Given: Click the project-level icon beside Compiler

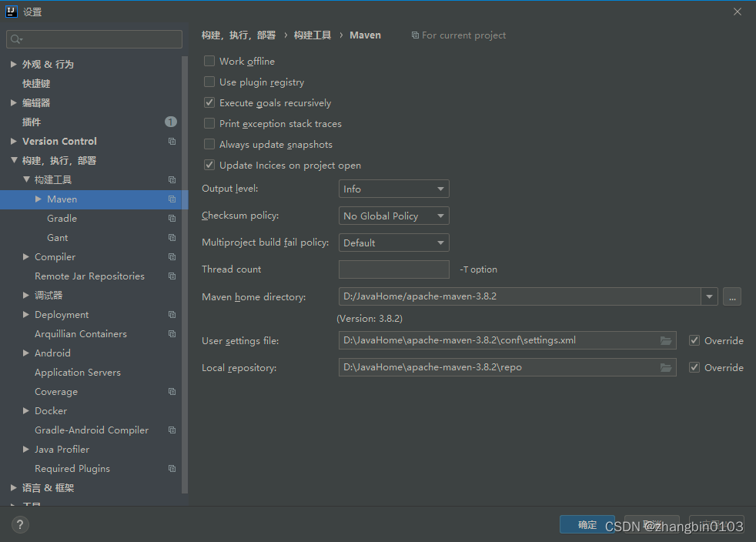Looking at the screenshot, I should pyautogui.click(x=172, y=257).
